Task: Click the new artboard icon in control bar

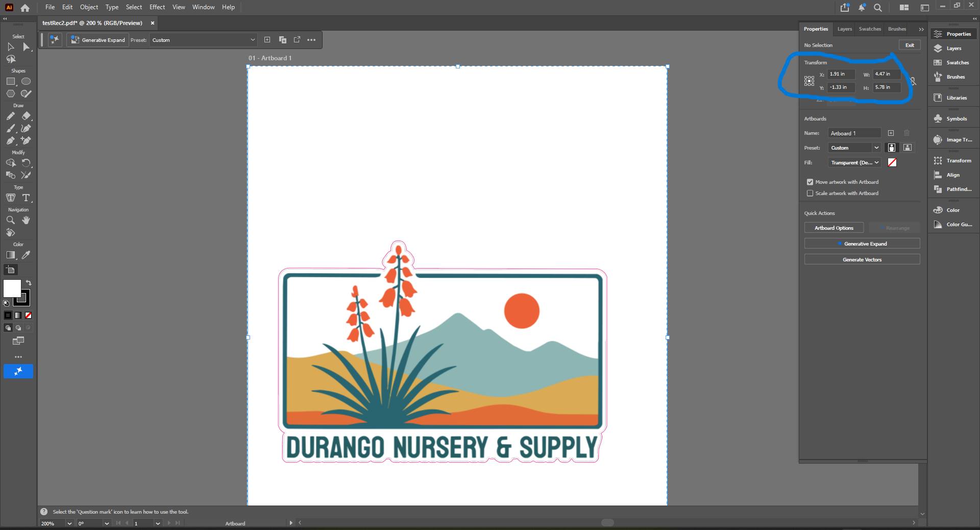Action: coord(267,40)
